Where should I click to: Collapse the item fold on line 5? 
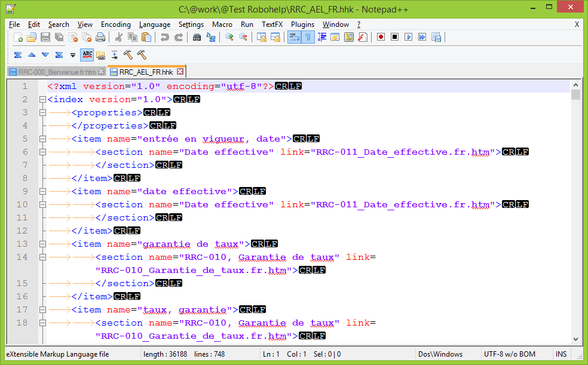tap(42, 139)
